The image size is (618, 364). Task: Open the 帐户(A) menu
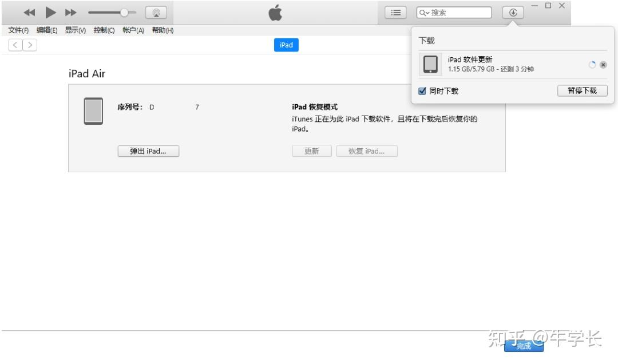[133, 30]
